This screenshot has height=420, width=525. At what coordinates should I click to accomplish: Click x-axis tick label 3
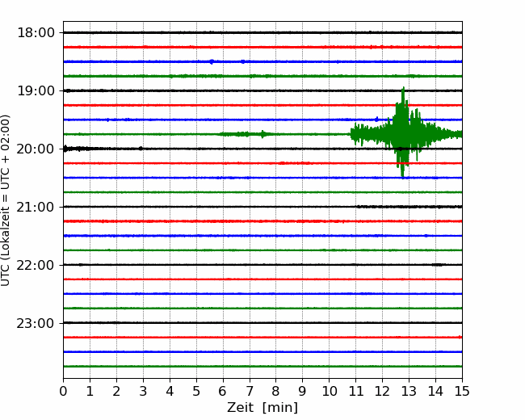click(x=143, y=391)
